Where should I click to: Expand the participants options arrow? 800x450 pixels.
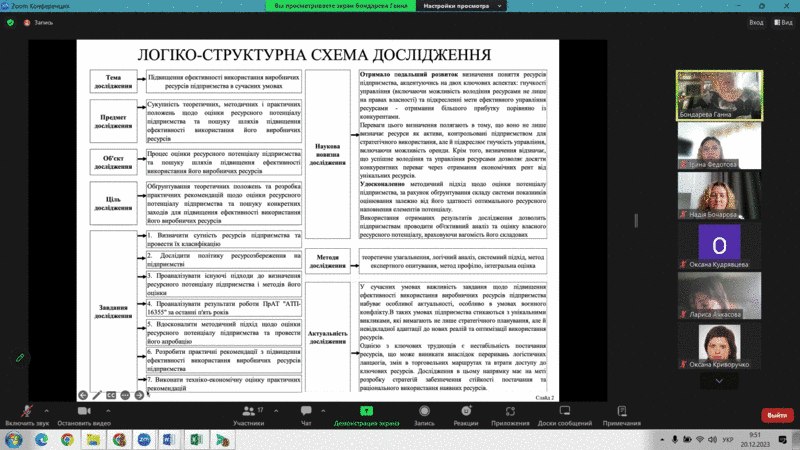click(276, 411)
